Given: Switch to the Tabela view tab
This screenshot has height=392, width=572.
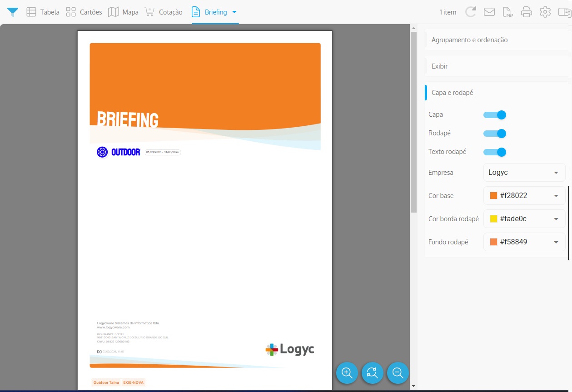Looking at the screenshot, I should click(x=43, y=12).
